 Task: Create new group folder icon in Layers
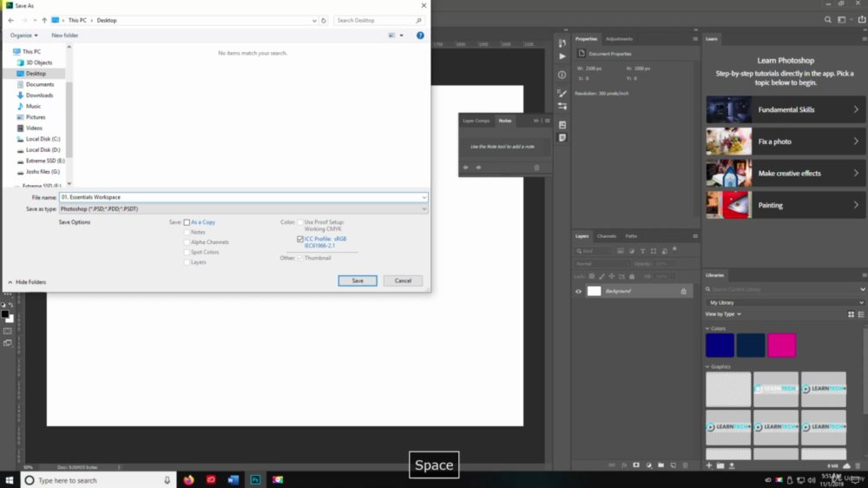(661, 465)
